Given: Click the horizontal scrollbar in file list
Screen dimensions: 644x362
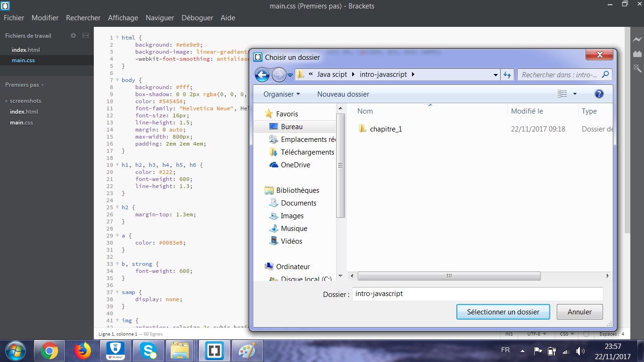Looking at the screenshot, I should [x=449, y=276].
